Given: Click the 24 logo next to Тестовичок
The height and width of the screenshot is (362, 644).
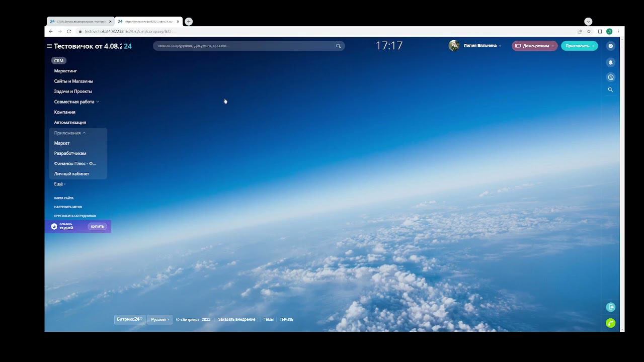Looking at the screenshot, I should coord(128,46).
